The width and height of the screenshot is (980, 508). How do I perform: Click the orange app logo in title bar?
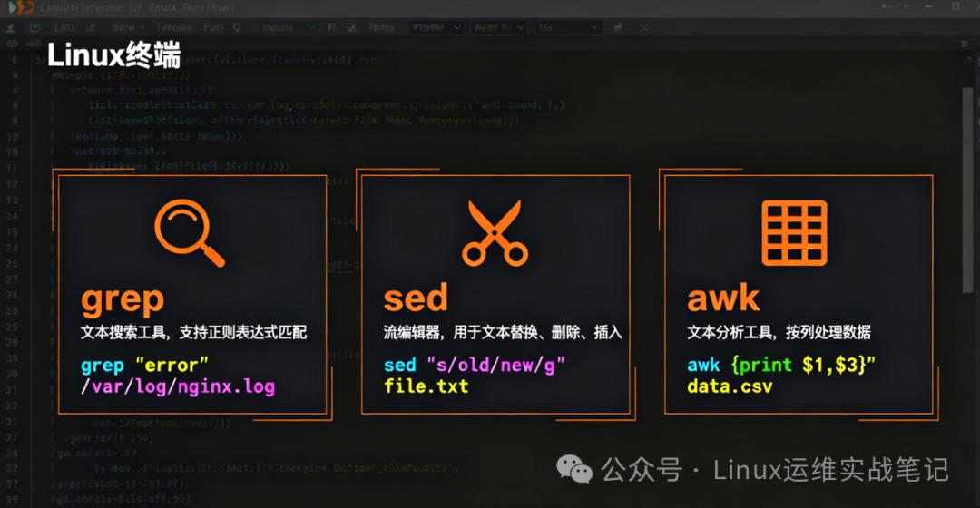tap(21, 7)
